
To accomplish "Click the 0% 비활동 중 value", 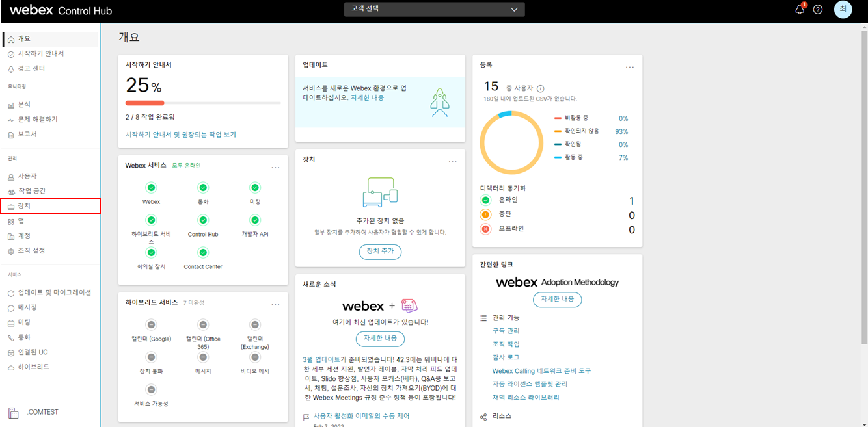I will pyautogui.click(x=623, y=118).
